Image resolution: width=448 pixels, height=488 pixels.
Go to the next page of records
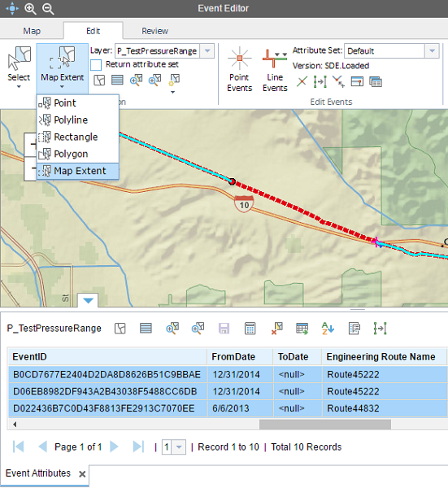tap(114, 447)
